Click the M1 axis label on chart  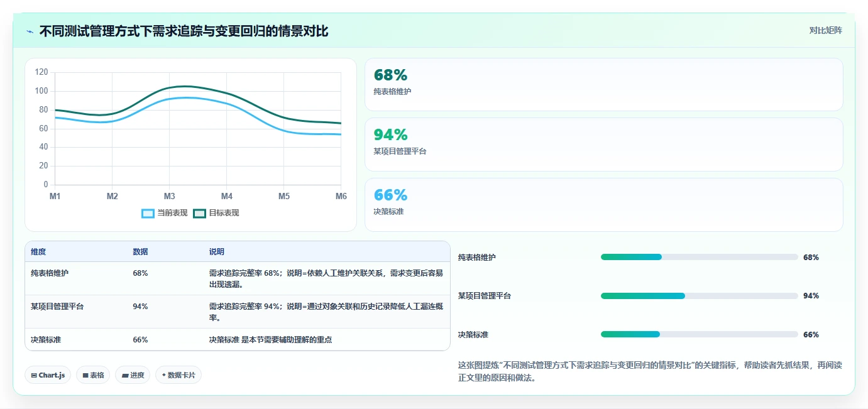[x=55, y=197]
